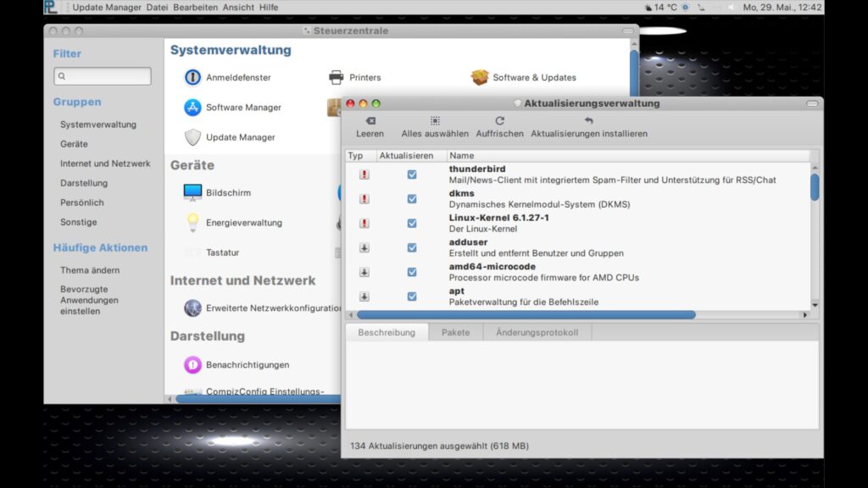Viewport: 868px width, 488px height.
Task: Select Persönlich group in sidebar
Action: tap(82, 202)
